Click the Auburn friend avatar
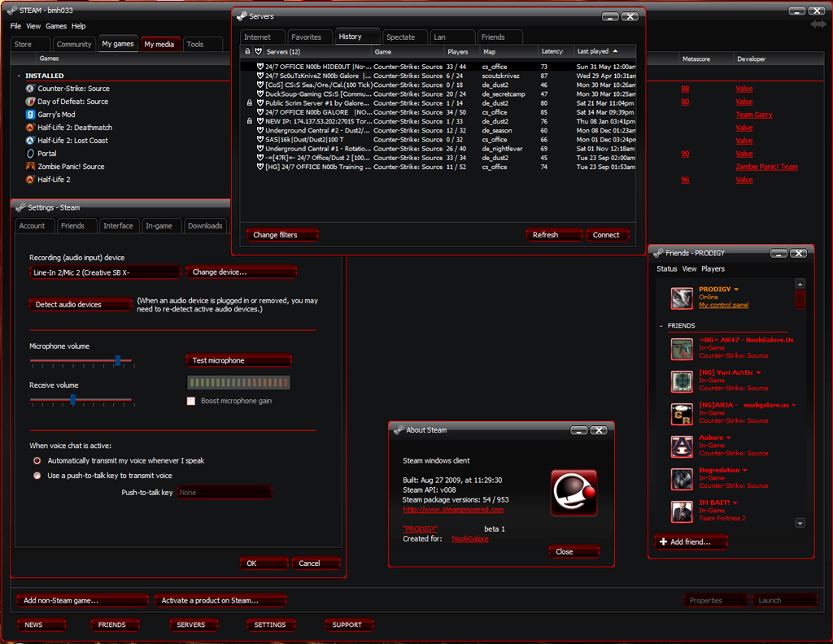 coord(682,446)
